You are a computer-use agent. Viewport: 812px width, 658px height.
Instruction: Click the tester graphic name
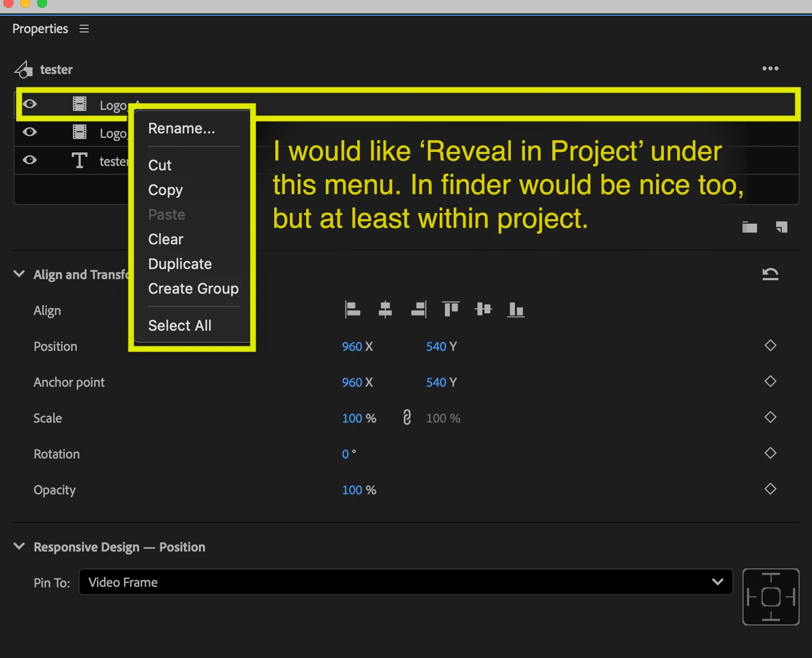pyautogui.click(x=57, y=69)
